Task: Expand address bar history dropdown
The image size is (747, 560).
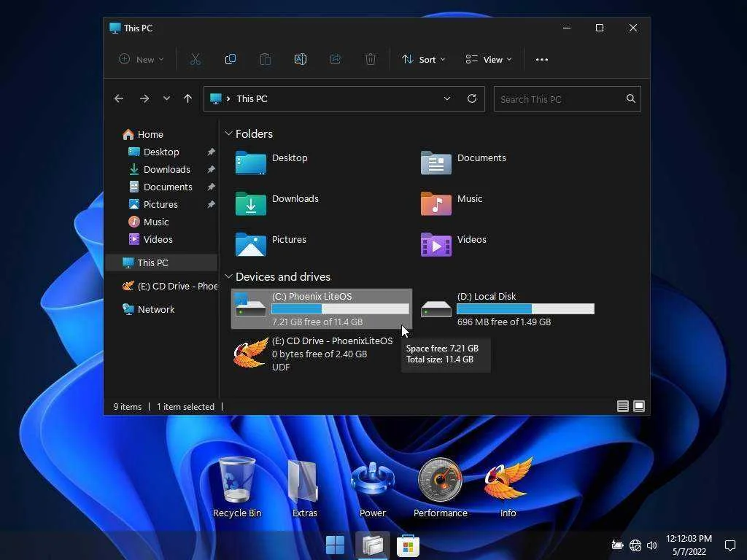Action: (x=447, y=98)
